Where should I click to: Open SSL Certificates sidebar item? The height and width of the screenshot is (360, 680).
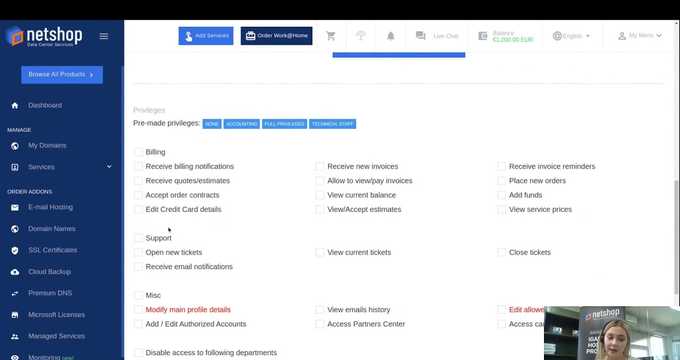(52, 250)
